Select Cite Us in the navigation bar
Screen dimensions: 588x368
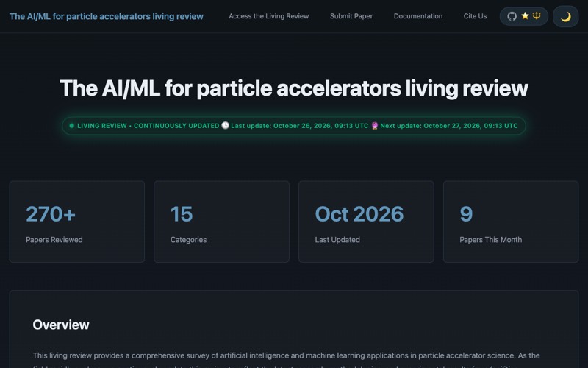[x=475, y=16]
